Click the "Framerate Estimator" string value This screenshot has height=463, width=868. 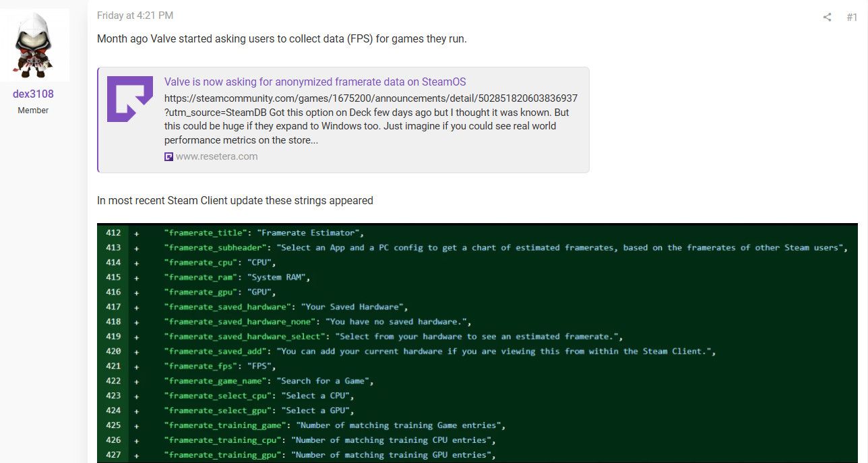tap(310, 233)
